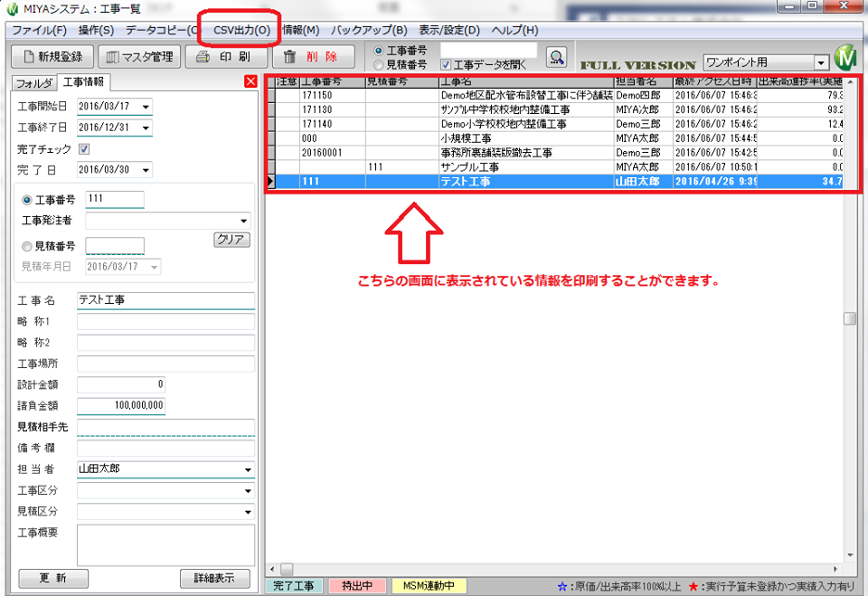Click the 担当者名 column header
The height and width of the screenshot is (596, 868).
click(x=643, y=82)
